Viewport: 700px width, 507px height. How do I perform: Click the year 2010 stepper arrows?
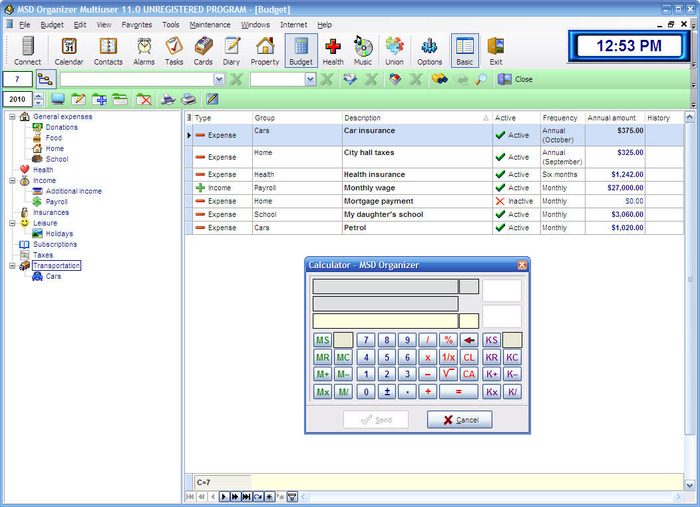[x=39, y=99]
